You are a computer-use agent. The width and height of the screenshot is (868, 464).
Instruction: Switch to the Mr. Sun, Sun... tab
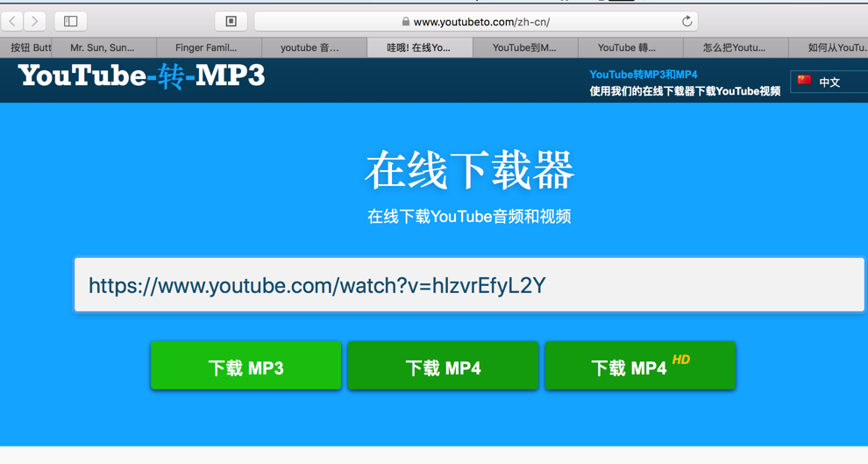tap(104, 47)
